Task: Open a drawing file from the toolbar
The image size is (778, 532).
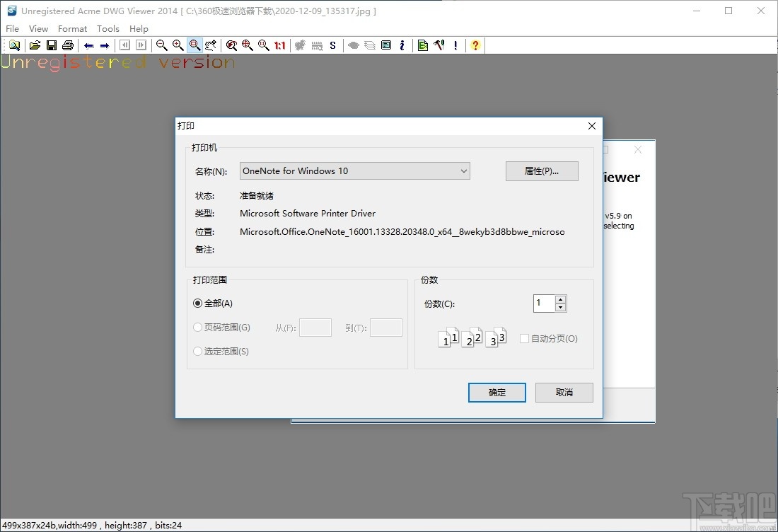Action: point(34,45)
